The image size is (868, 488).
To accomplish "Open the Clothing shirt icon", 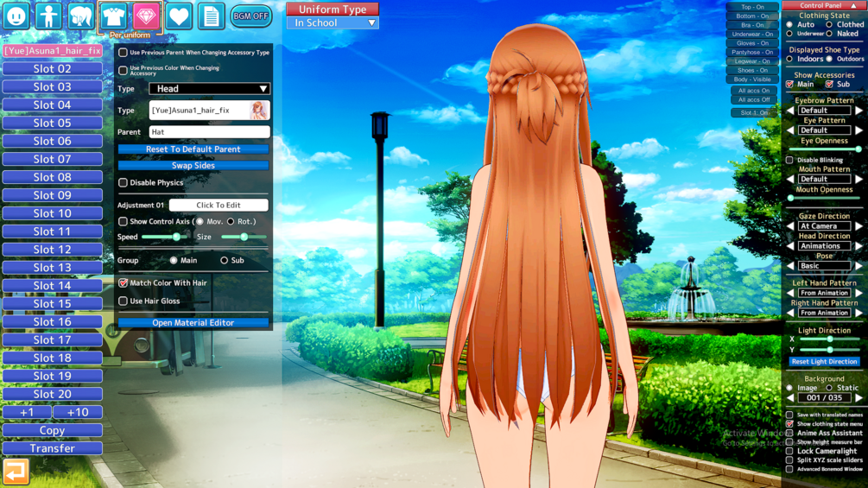I will tap(113, 16).
